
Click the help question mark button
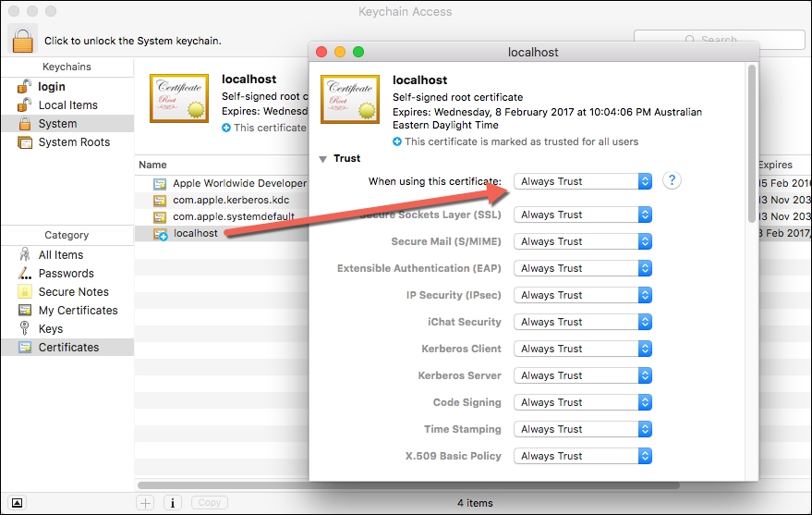point(672,181)
